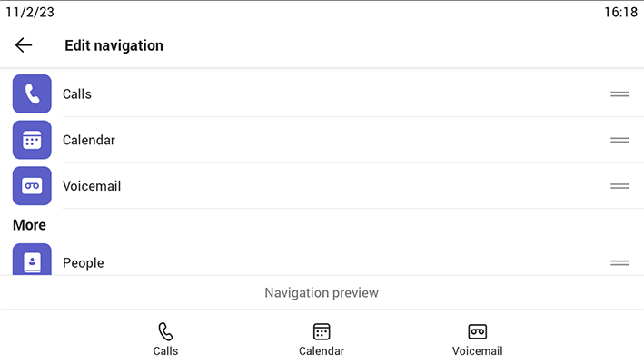Screen dimensions: 644x364
Task: Click the purple Voicemail icon in list
Action: [x=32, y=185]
